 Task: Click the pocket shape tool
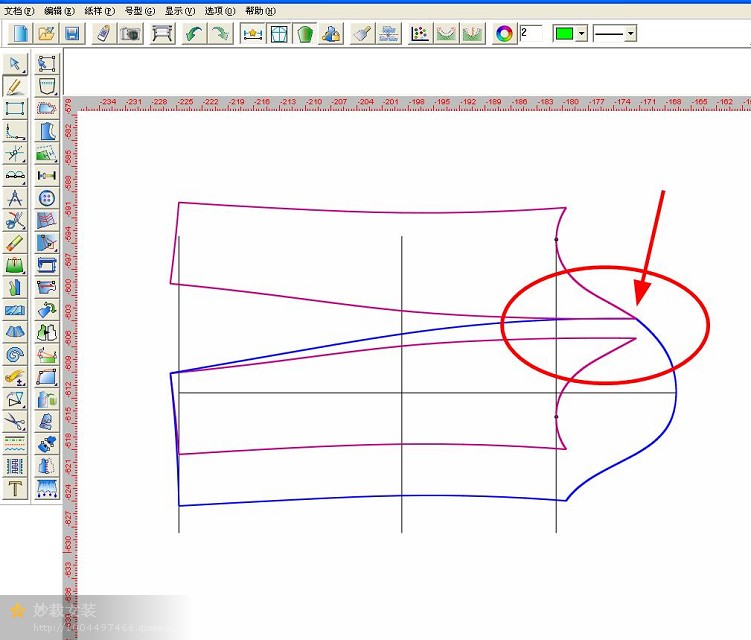46,86
